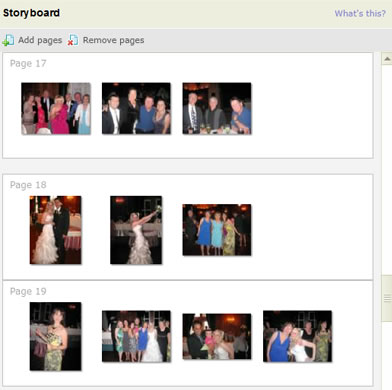The image size is (392, 390).
Task: Click the Add pages label
Action: click(x=40, y=40)
